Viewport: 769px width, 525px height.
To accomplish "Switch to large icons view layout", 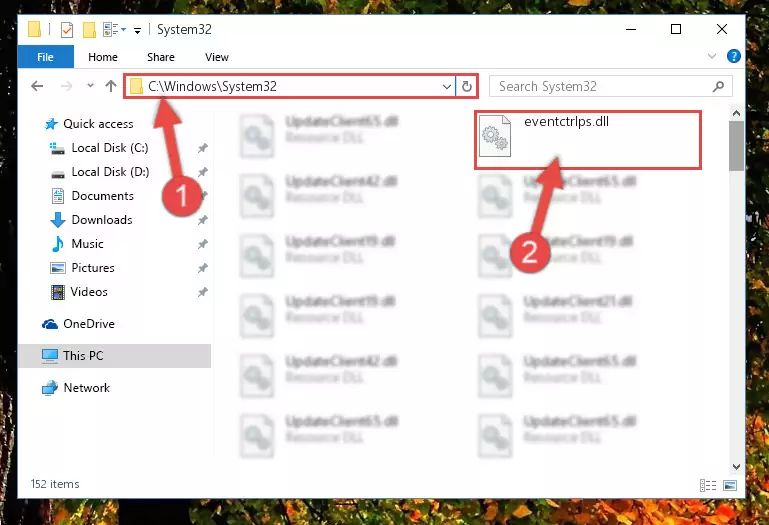I will pyautogui.click(x=730, y=485).
